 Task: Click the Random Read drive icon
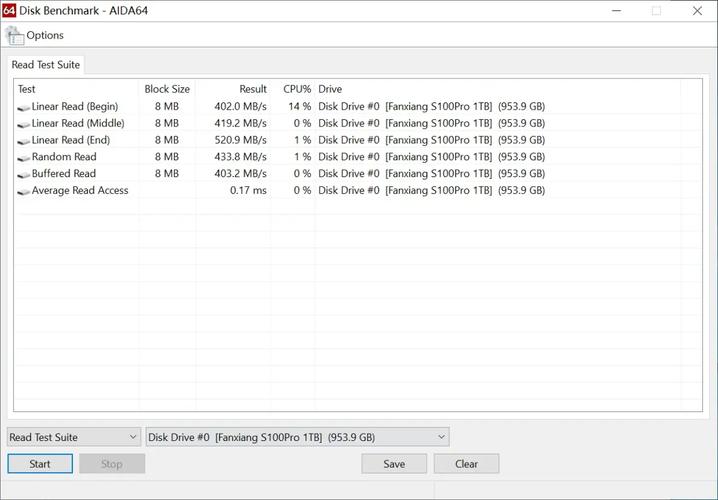(x=23, y=158)
